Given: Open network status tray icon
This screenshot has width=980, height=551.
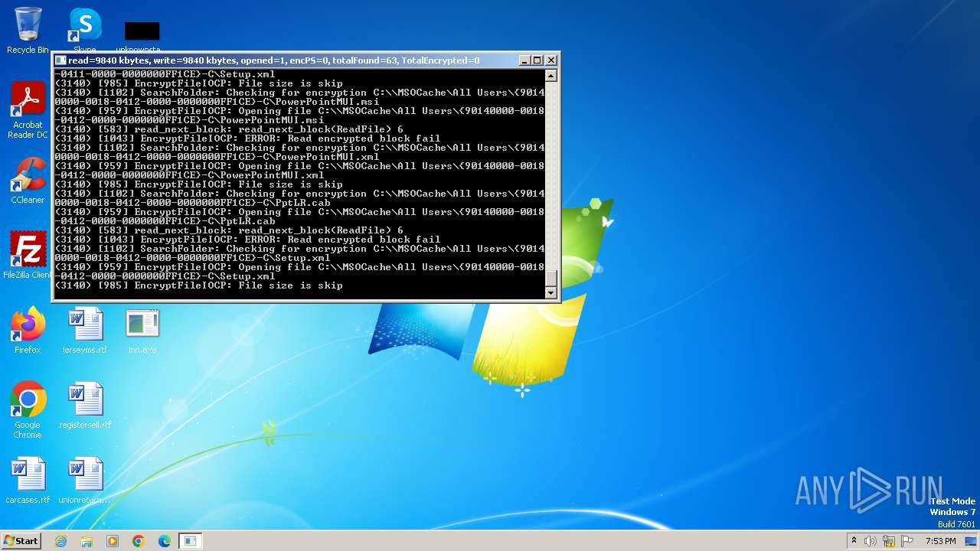Looking at the screenshot, I should (889, 541).
